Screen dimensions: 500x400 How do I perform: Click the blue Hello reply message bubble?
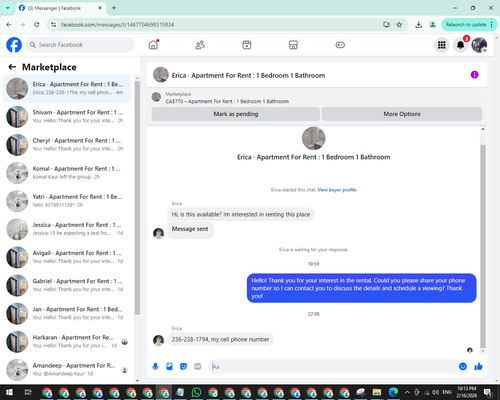[x=361, y=288]
